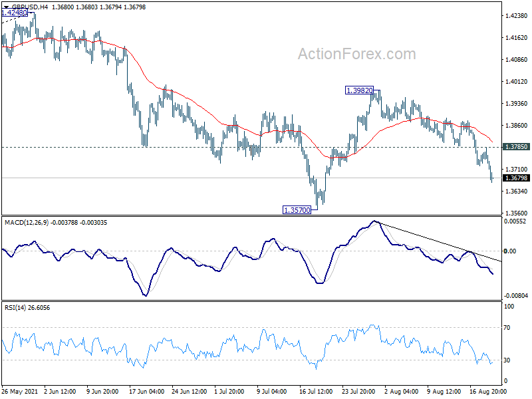Click the RSI 100 scale label
The width and height of the screenshot is (532, 399).
pos(509,307)
